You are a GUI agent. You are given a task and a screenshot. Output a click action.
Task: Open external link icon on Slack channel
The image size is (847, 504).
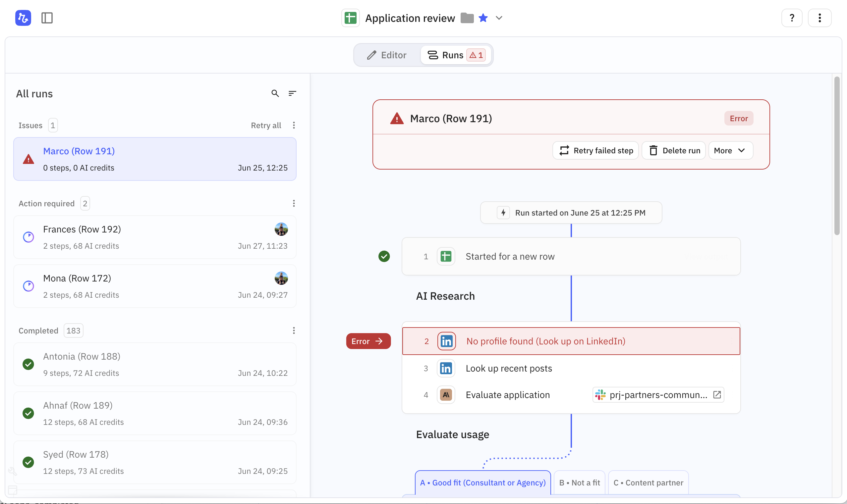tap(717, 395)
